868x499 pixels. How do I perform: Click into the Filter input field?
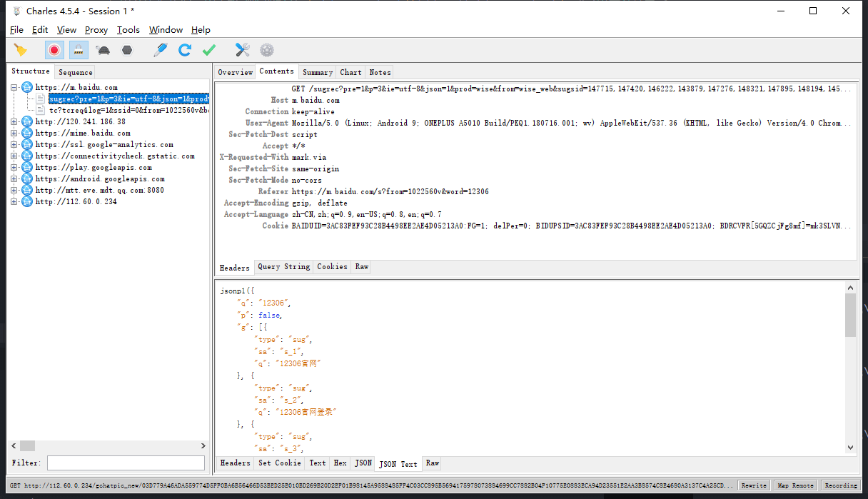coord(126,463)
